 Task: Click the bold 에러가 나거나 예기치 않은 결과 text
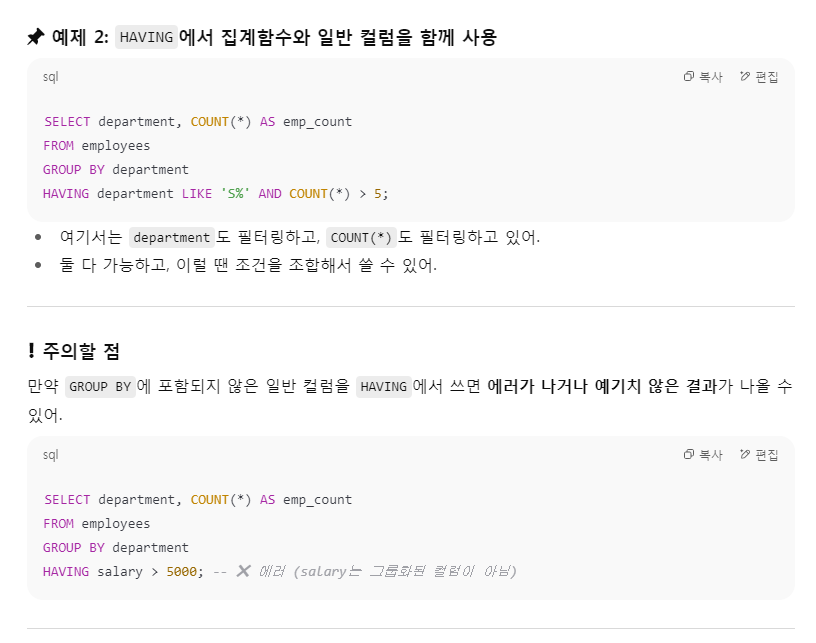click(601, 386)
